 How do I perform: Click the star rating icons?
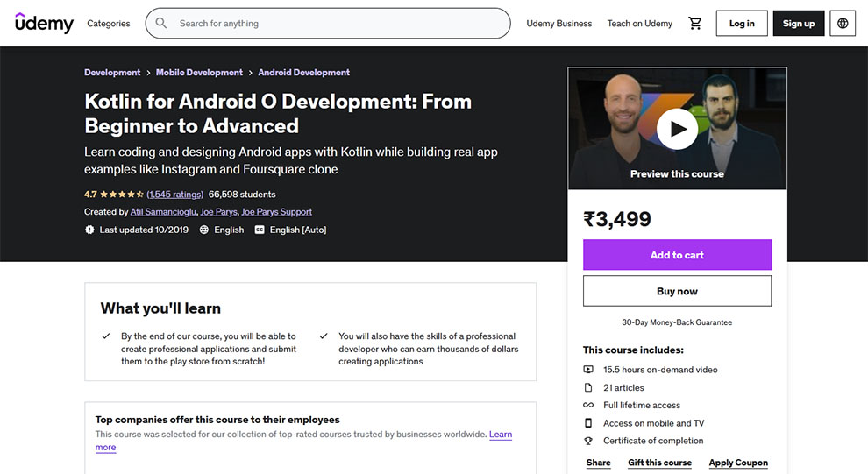123,195
